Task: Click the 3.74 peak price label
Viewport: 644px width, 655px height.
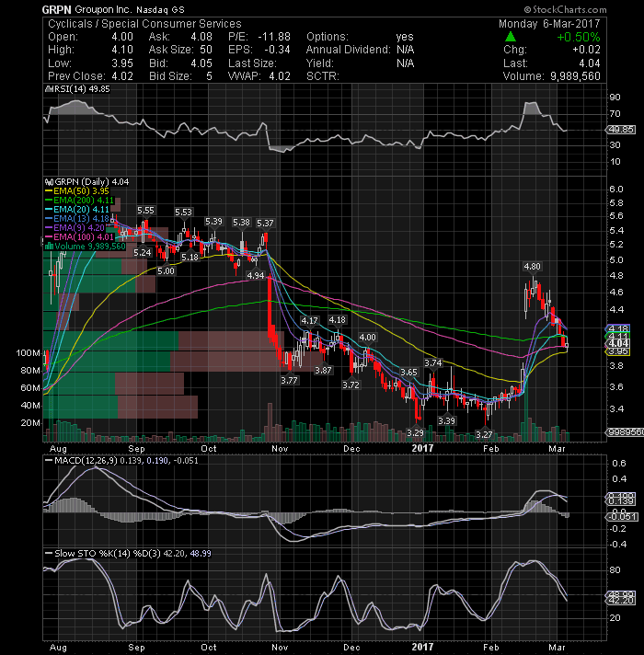Action: pyautogui.click(x=433, y=363)
